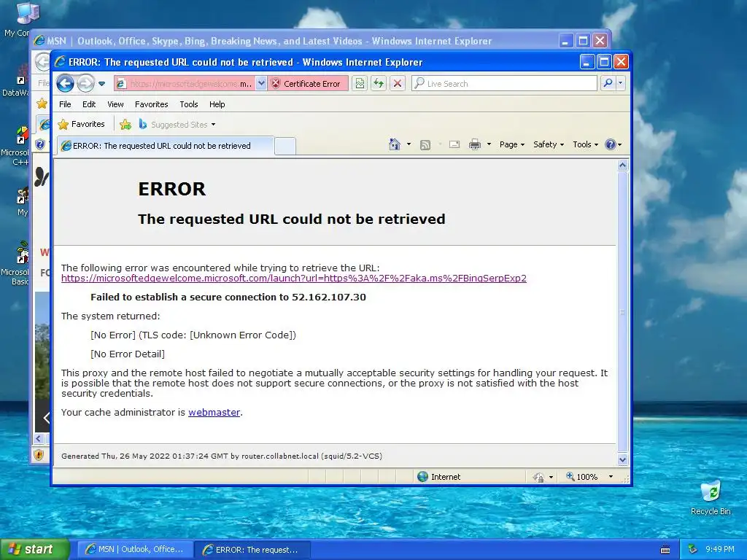Click the scroll down arrow in the page

623,459
